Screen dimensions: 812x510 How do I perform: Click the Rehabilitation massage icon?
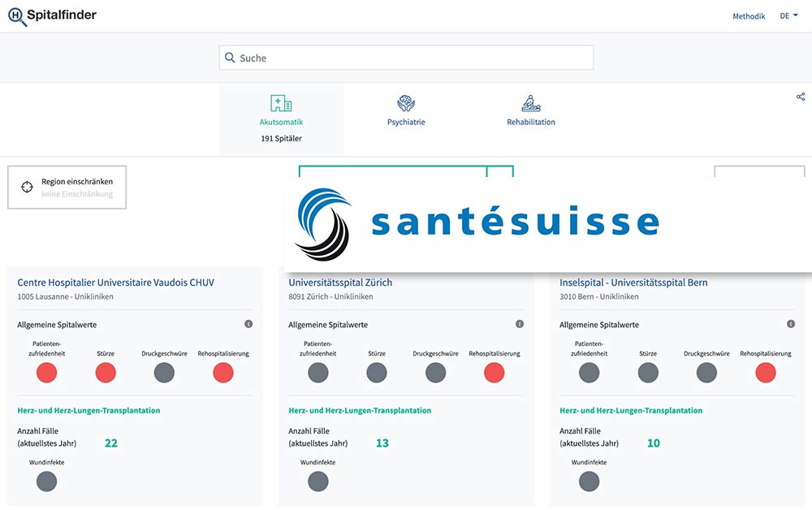pos(531,103)
